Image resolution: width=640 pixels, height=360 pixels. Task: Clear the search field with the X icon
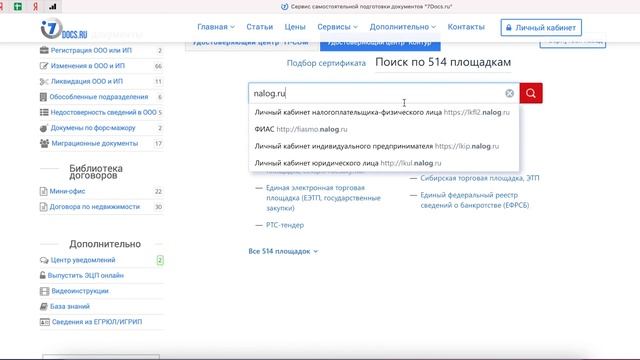509,93
